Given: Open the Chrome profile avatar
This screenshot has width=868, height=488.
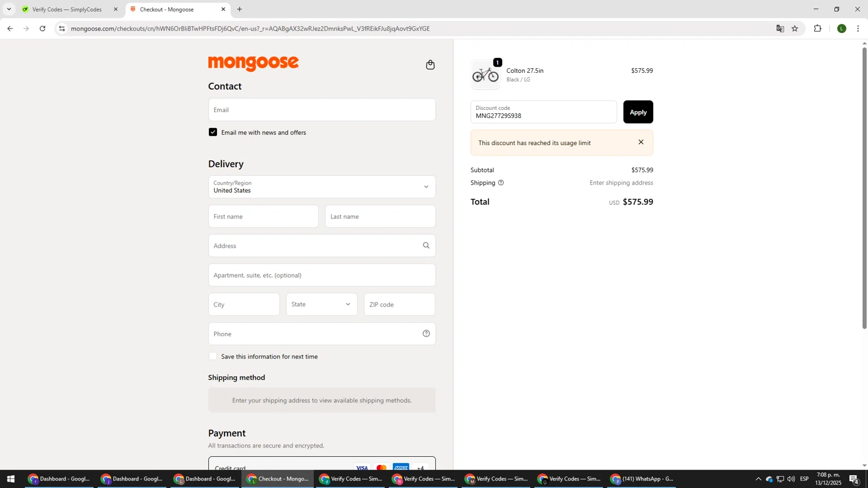Looking at the screenshot, I should click(x=842, y=28).
